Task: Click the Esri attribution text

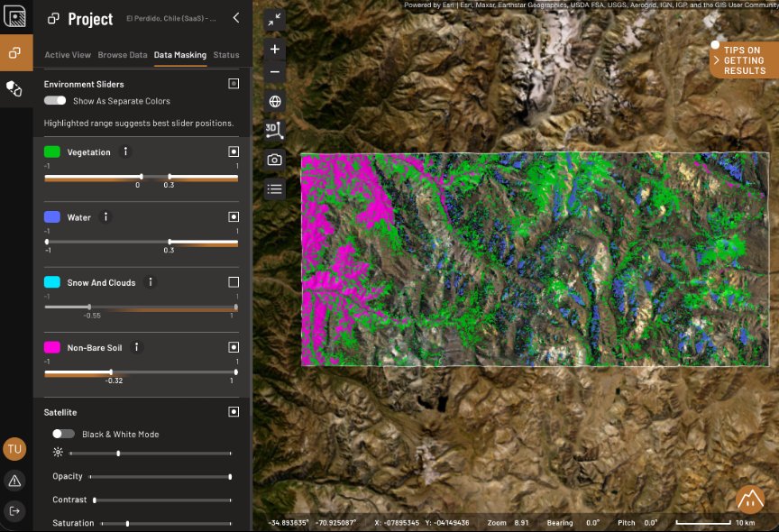Action: pos(591,5)
